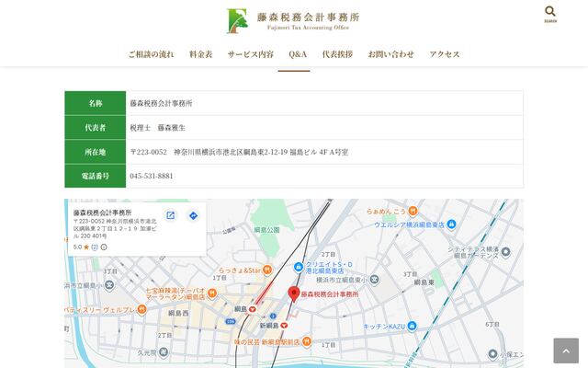Click the address lines in the map info card
This screenshot has width=588, height=368.
point(115,229)
